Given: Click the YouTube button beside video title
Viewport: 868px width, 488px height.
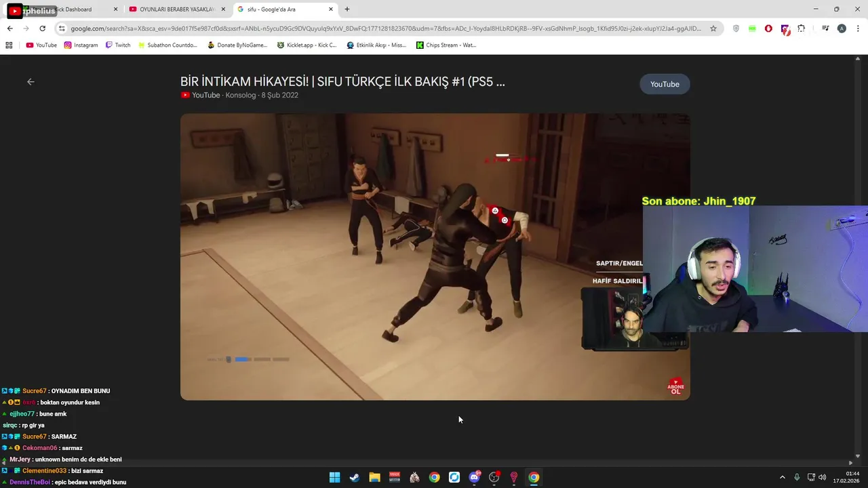Looking at the screenshot, I should 665,84.
